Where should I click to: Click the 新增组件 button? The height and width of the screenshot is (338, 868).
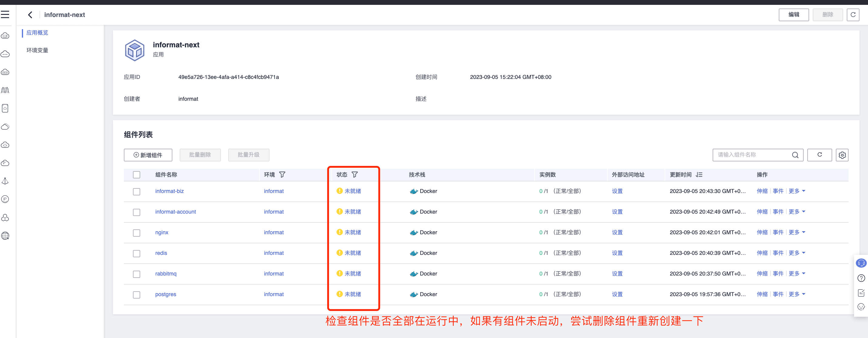tap(148, 155)
